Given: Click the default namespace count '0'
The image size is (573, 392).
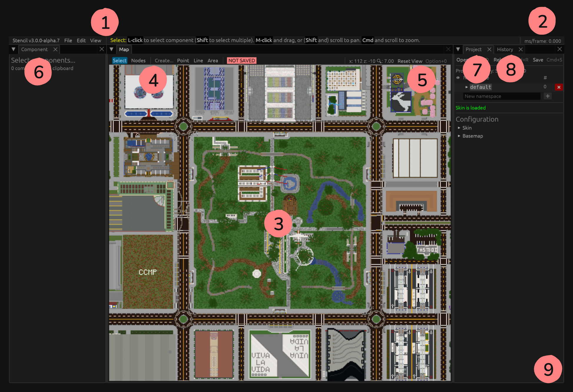Looking at the screenshot, I should click(x=545, y=87).
